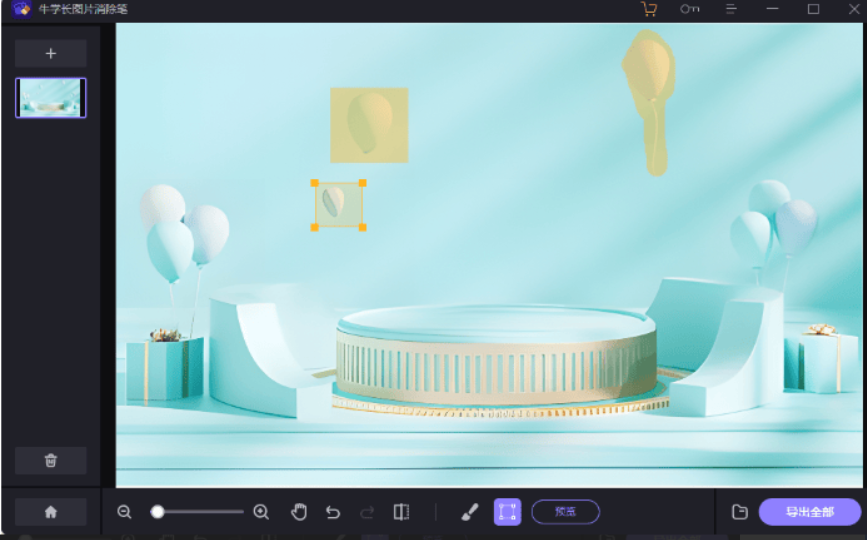
Task: Click the top-left handle of selected box
Action: point(315,183)
